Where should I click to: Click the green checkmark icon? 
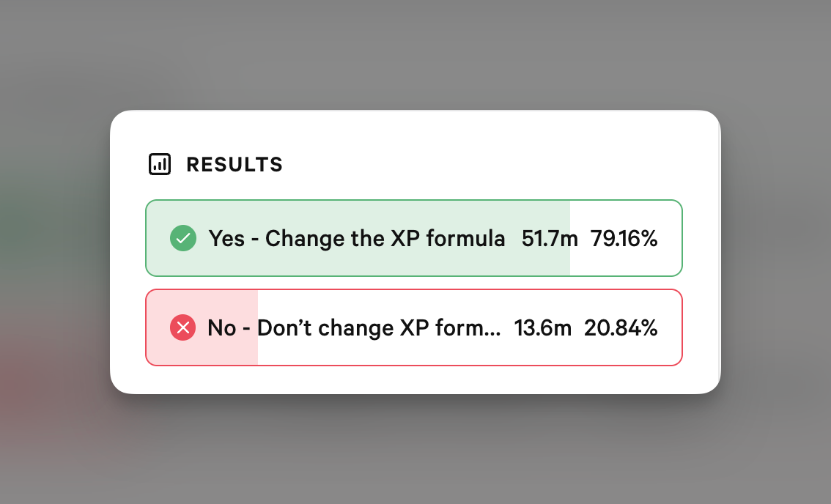click(x=183, y=238)
